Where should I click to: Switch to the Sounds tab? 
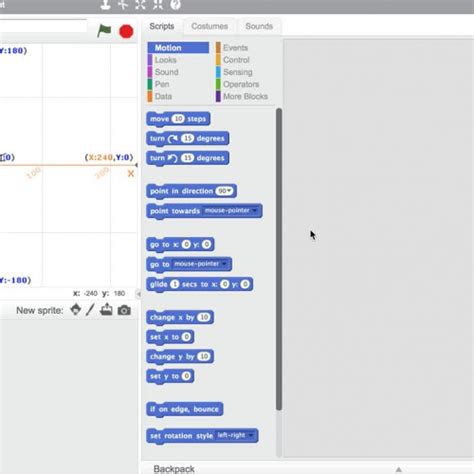259,26
